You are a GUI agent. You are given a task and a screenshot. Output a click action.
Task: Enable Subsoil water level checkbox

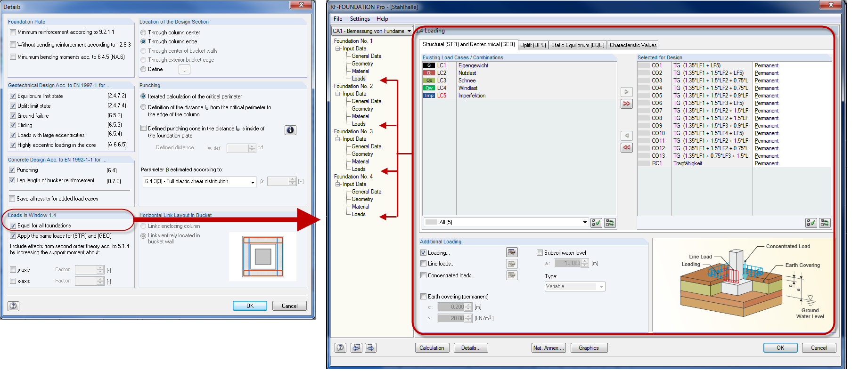point(540,252)
